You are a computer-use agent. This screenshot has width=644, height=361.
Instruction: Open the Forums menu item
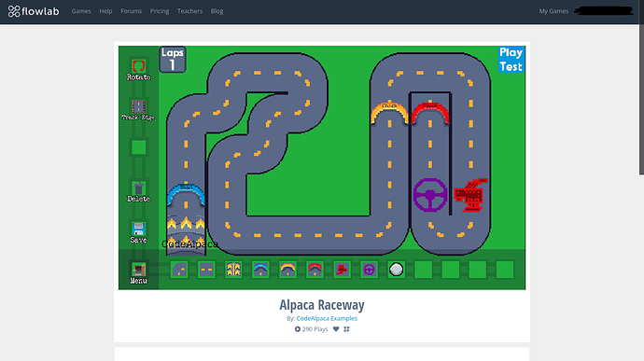click(131, 11)
